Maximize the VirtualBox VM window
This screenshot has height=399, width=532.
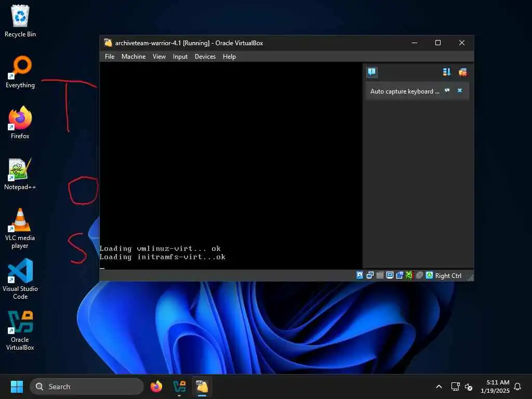pyautogui.click(x=438, y=43)
